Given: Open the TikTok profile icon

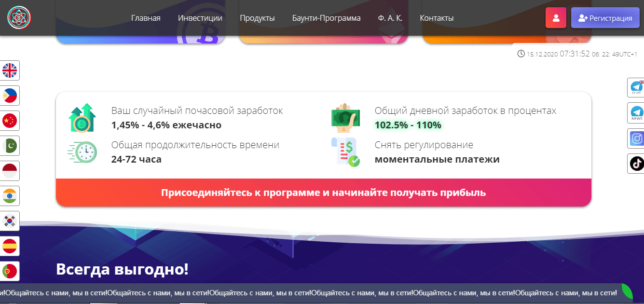Looking at the screenshot, I should 636,164.
